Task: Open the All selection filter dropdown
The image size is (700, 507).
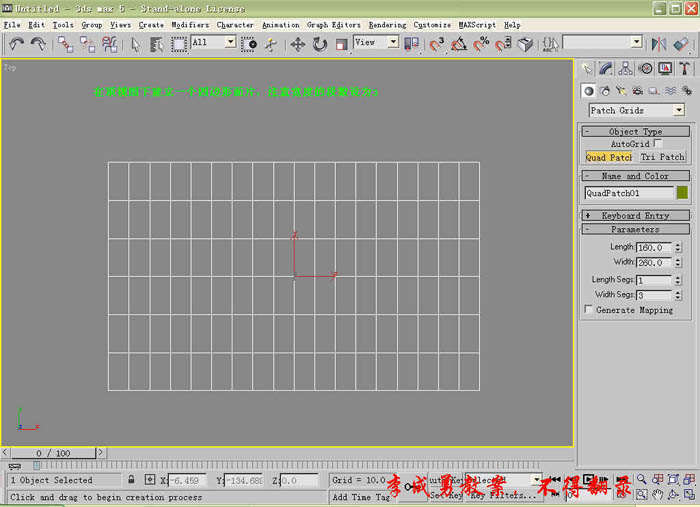Action: click(x=213, y=42)
